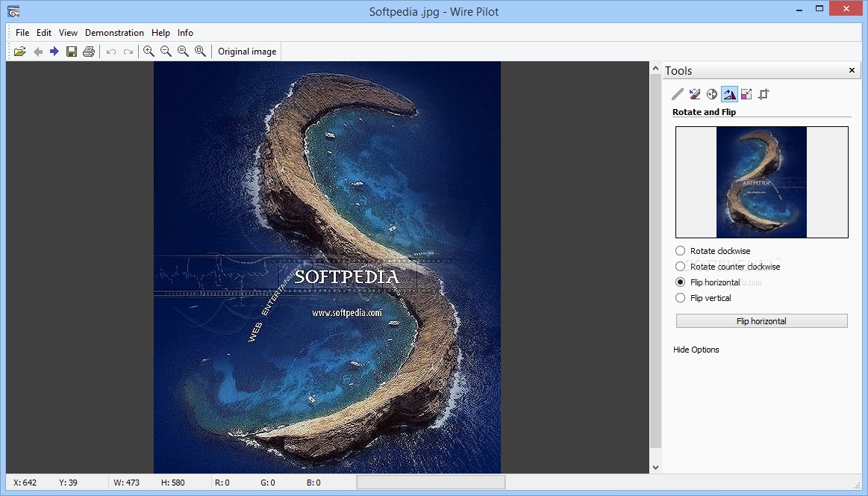Open the View menu
The width and height of the screenshot is (868, 496).
coord(68,33)
